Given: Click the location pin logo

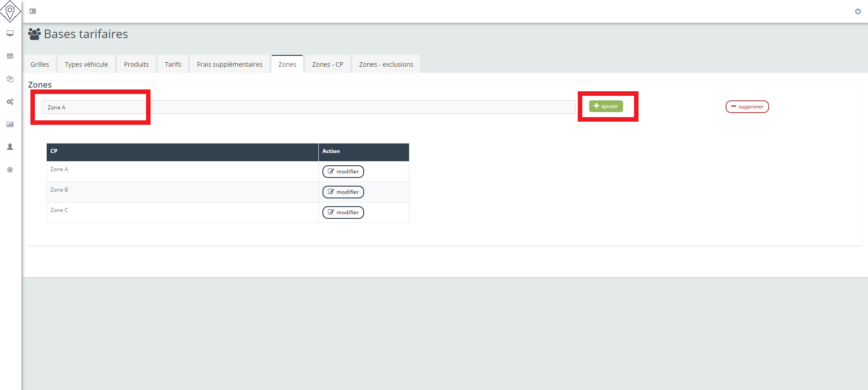Looking at the screenshot, I should click(x=10, y=11).
